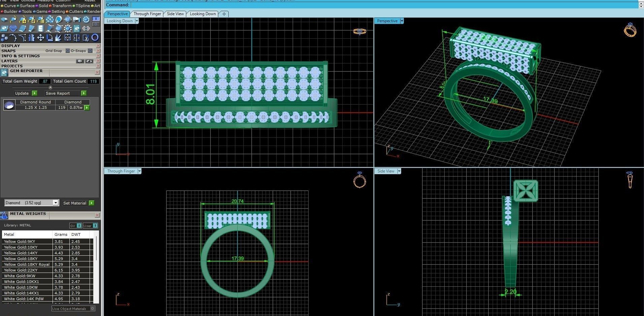Screen dimensions: 644x316
Task: Click the closed-eye hide button in Layers
Action: point(80,61)
